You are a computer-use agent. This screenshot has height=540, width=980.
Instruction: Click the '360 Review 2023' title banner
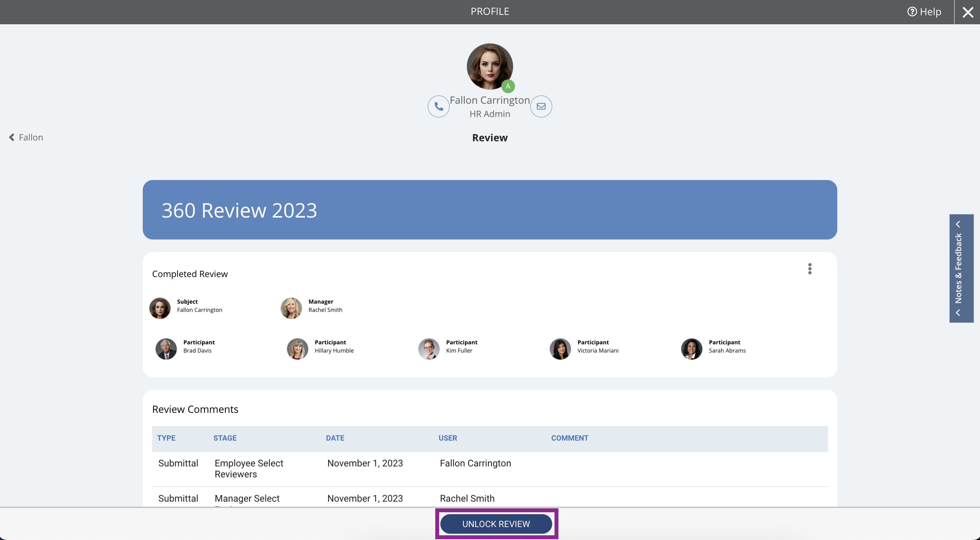490,210
